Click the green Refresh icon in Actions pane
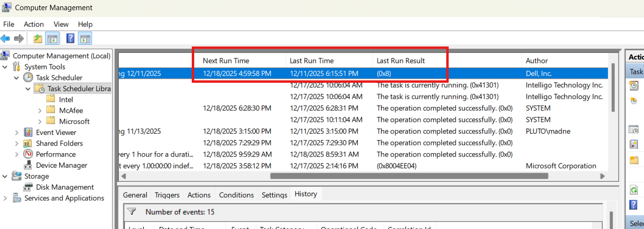This screenshot has width=644, height=229. pos(634,190)
